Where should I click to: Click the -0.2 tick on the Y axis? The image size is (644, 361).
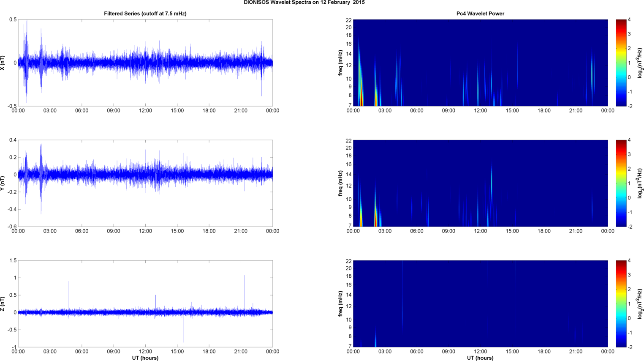[x=12, y=192]
